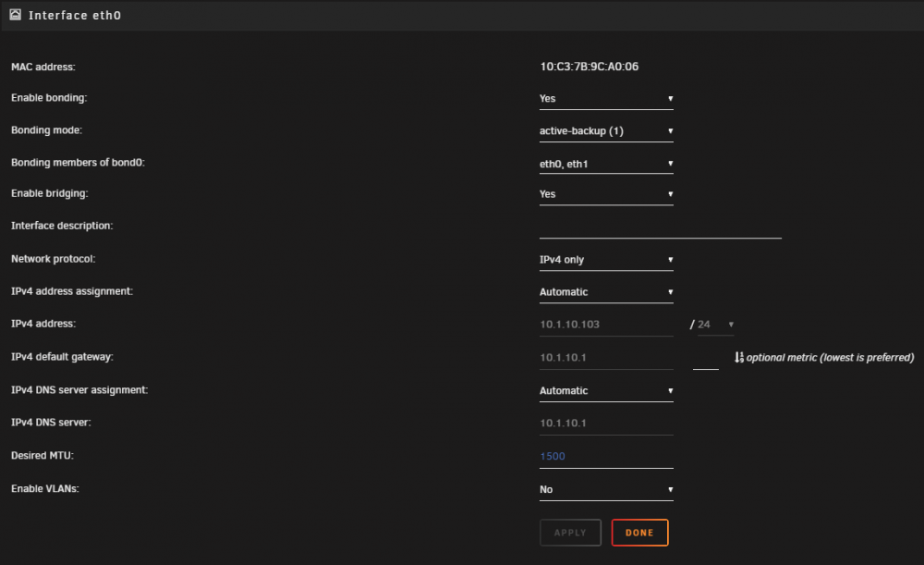Screen dimensions: 924x565
Task: Click the 'Enable VLANs:' label
Action: pyautogui.click(x=44, y=488)
